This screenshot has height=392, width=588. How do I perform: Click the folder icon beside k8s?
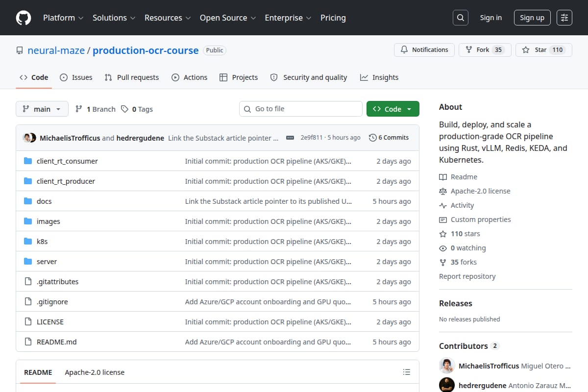point(28,242)
